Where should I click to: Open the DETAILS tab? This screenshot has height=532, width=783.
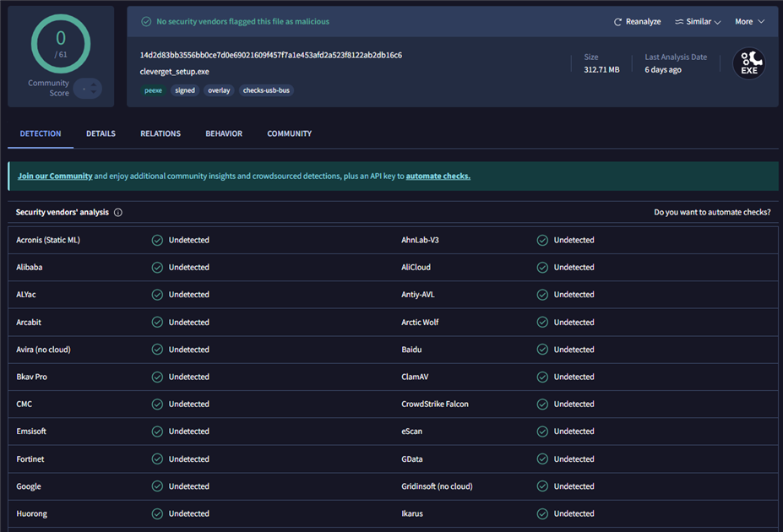click(101, 133)
